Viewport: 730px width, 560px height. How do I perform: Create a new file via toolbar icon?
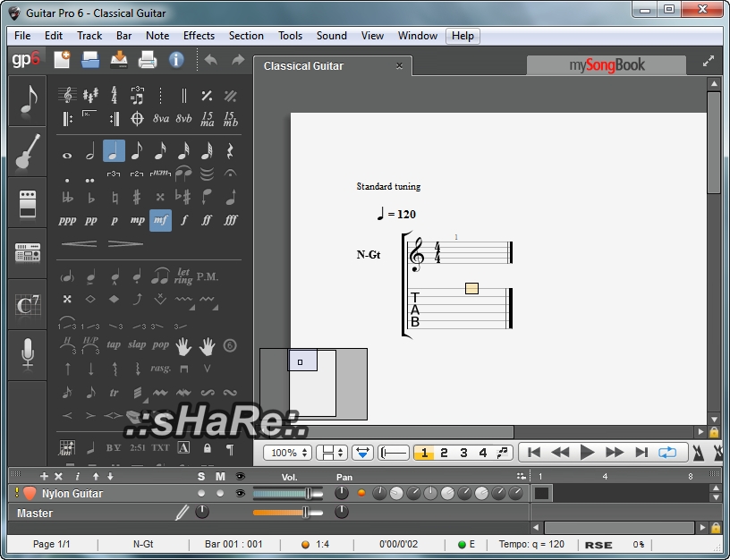point(62,60)
